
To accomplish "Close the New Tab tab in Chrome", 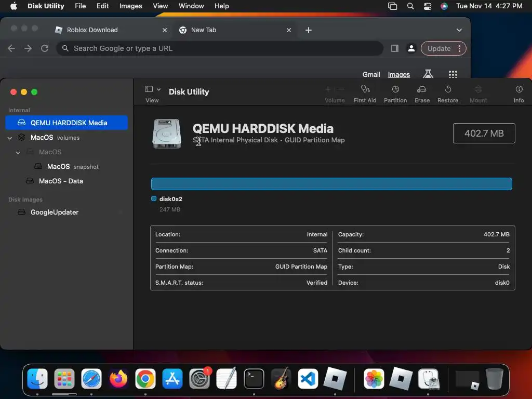I will tap(289, 30).
